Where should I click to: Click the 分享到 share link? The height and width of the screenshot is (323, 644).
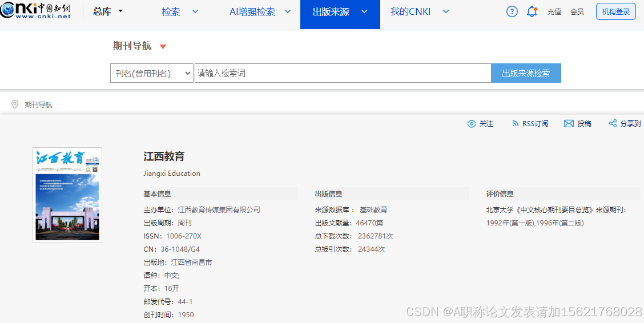(x=630, y=123)
